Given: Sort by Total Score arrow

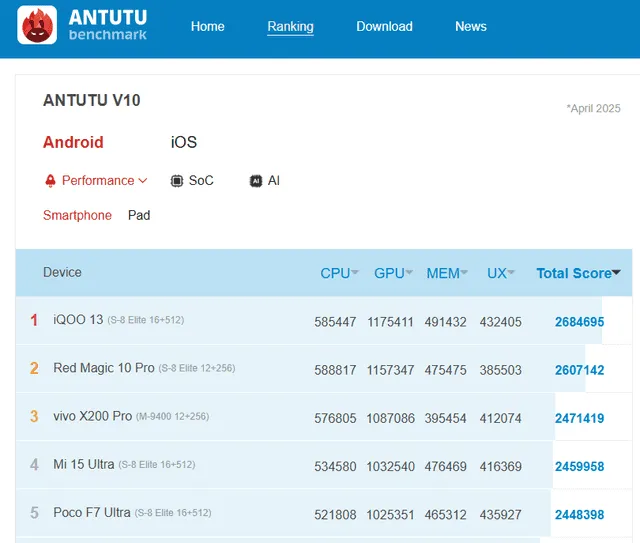Looking at the screenshot, I should 616,272.
